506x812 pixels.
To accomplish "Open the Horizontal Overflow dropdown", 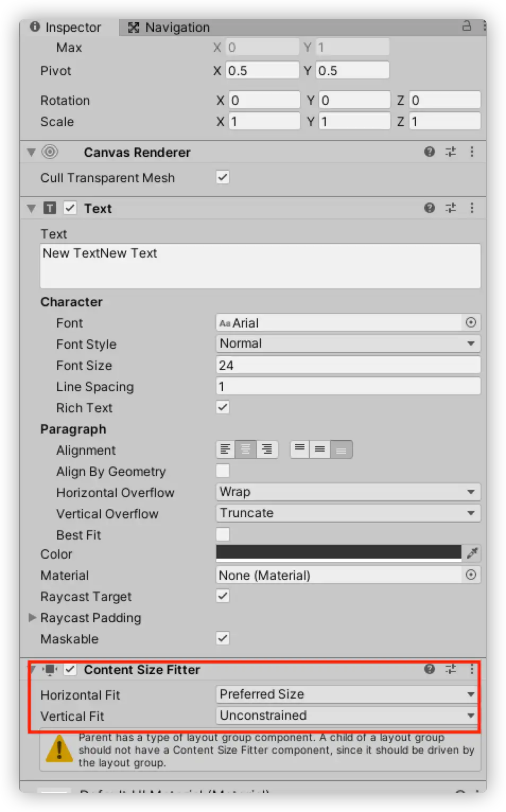I will [348, 492].
